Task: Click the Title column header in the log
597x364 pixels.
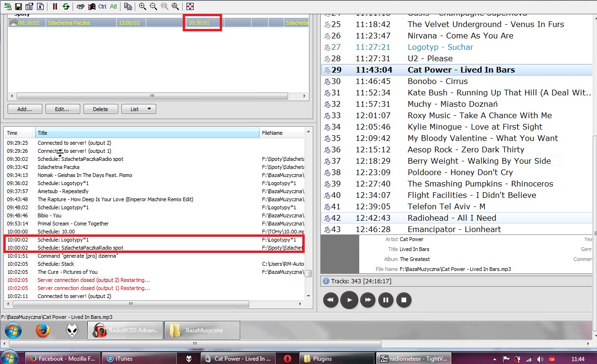Action: [147, 133]
